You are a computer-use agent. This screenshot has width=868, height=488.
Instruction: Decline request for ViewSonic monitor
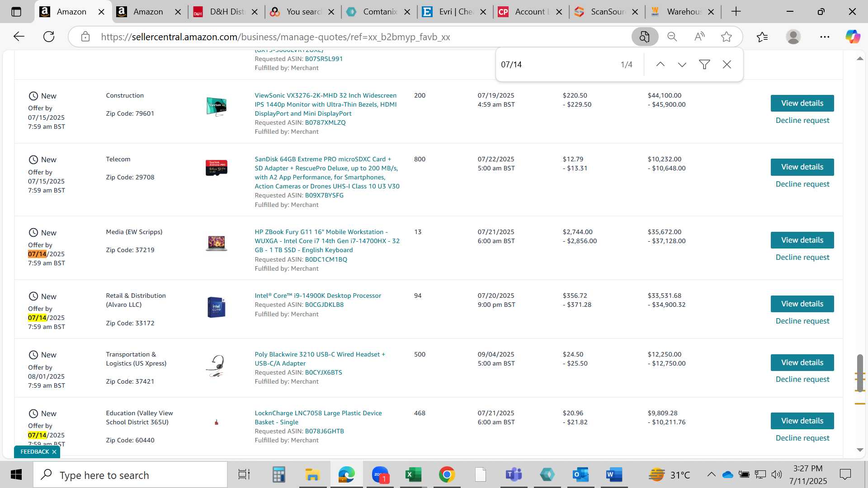(x=802, y=120)
